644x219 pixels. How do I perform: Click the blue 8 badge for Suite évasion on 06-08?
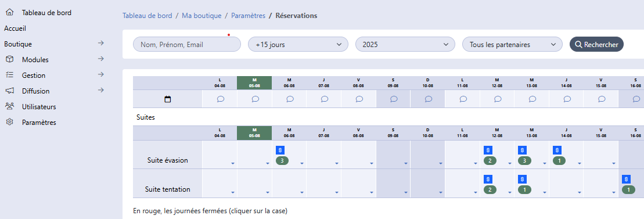pyautogui.click(x=280, y=150)
